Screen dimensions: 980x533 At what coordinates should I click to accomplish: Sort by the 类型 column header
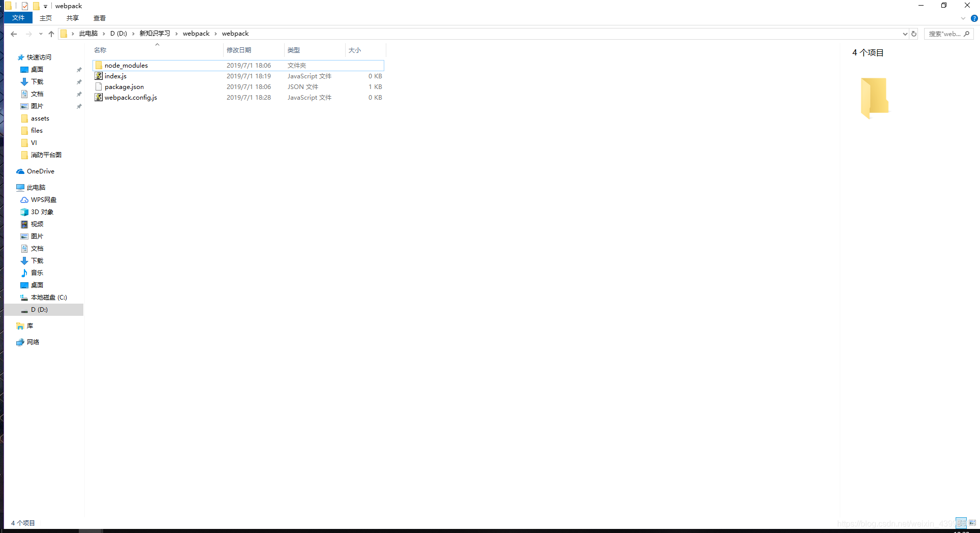(315, 50)
